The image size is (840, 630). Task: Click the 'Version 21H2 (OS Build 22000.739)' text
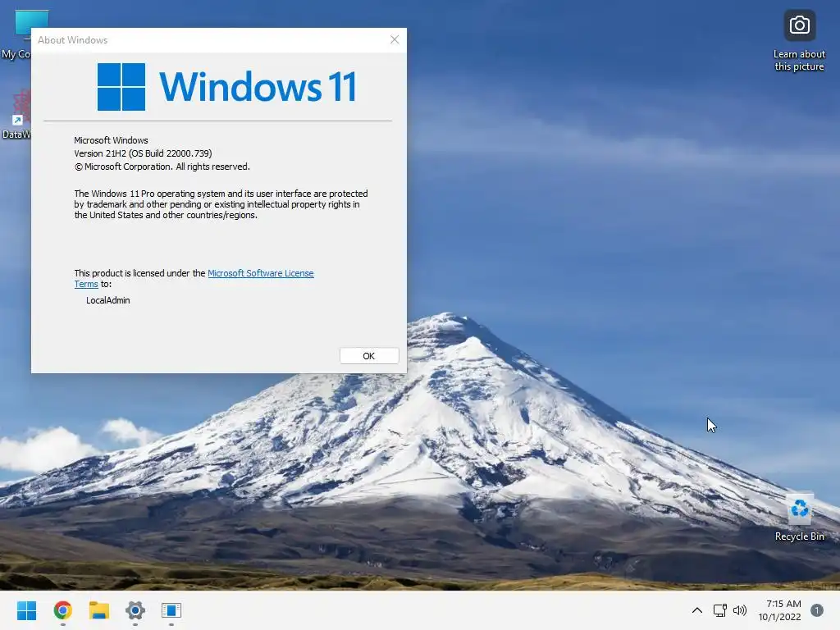pyautogui.click(x=143, y=153)
